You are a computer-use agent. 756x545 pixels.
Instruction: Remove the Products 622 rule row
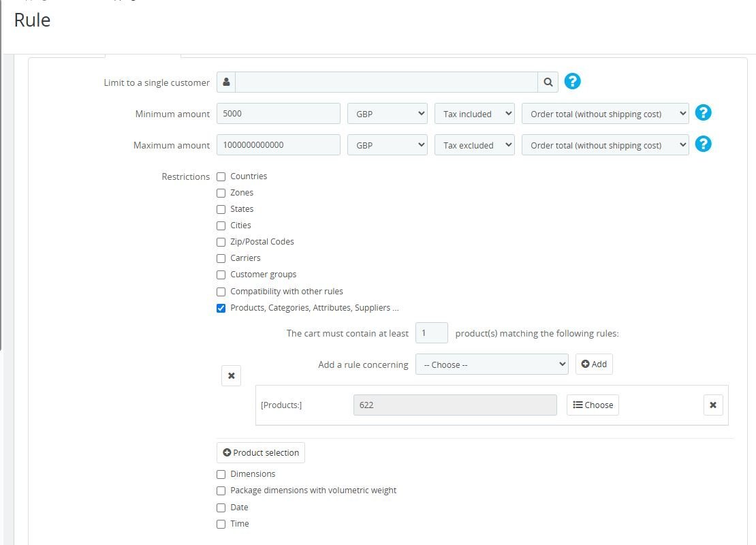click(713, 405)
